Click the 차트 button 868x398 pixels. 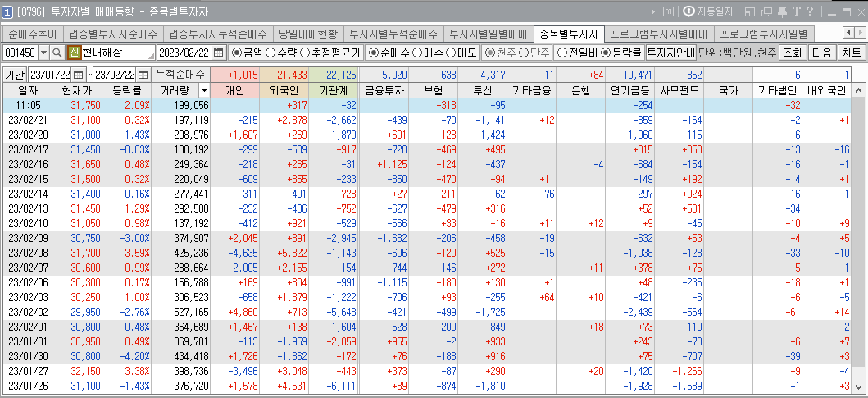pos(852,53)
